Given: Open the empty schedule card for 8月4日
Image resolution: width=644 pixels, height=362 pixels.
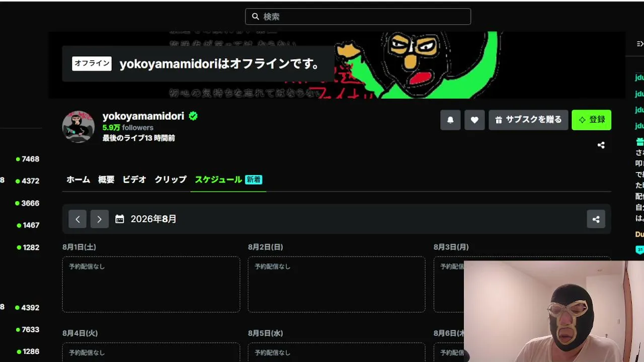Looking at the screenshot, I should point(151,352).
